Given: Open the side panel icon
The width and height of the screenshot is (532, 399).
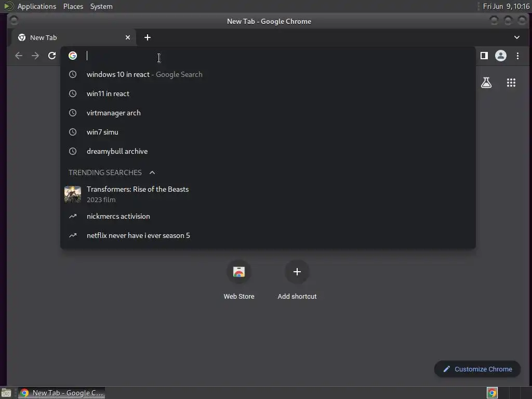Looking at the screenshot, I should coord(484,56).
